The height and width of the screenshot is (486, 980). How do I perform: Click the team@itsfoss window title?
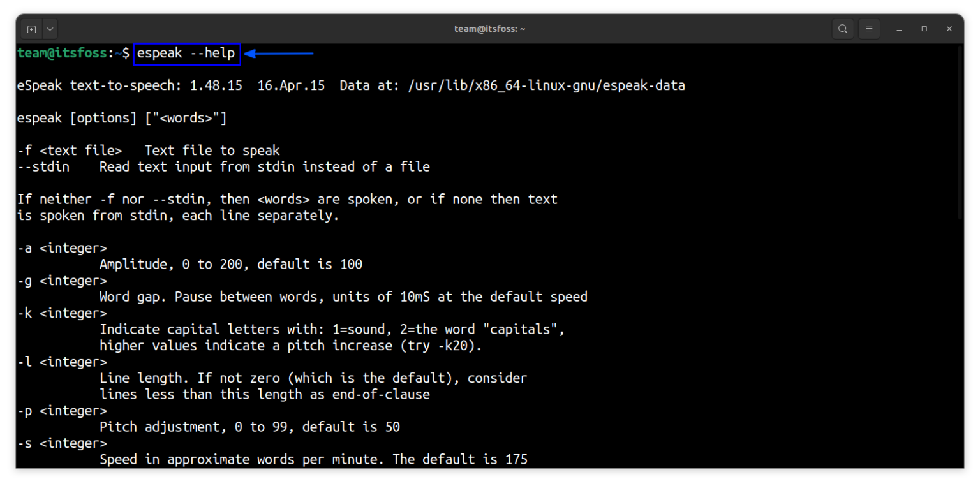[489, 29]
